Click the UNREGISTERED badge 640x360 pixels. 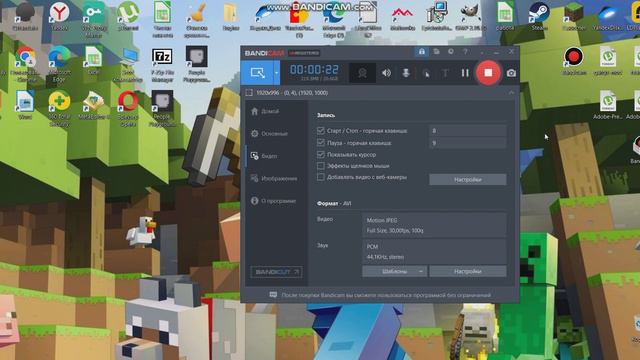(x=304, y=53)
